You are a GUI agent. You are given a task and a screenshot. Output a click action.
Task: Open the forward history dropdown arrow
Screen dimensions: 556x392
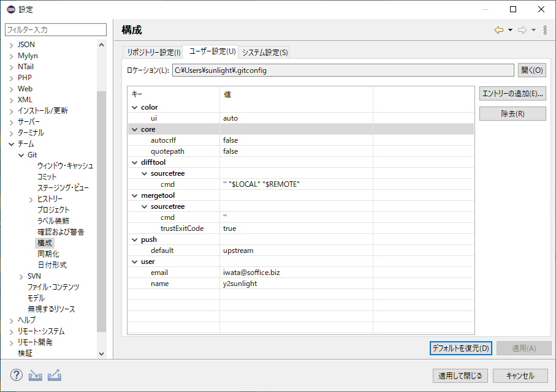tap(533, 30)
